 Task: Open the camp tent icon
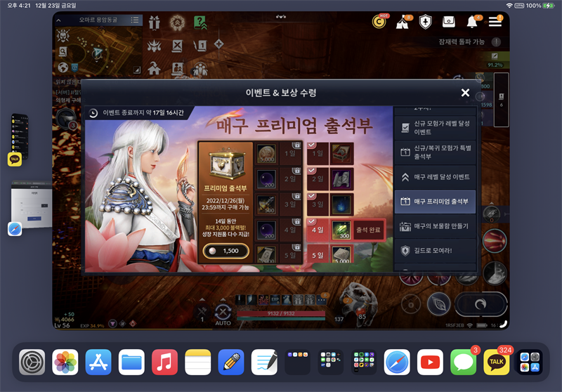click(403, 22)
